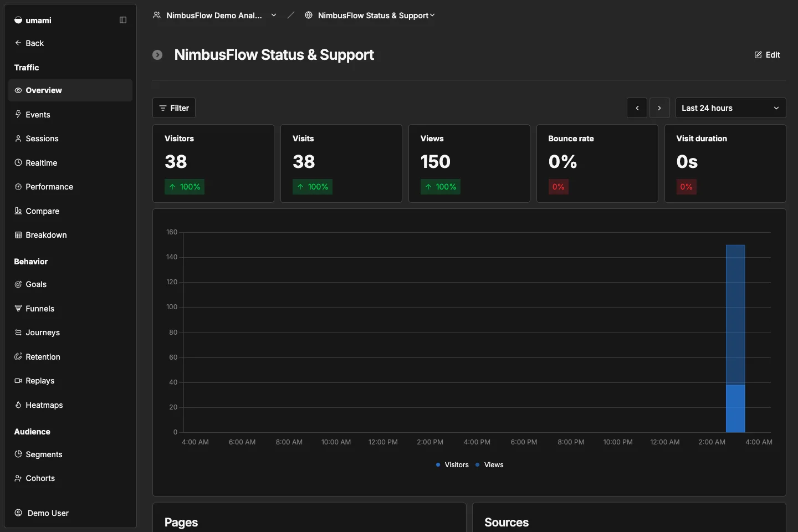Click the Performance gauge icon
Image resolution: width=798 pixels, height=532 pixels.
pyautogui.click(x=18, y=187)
